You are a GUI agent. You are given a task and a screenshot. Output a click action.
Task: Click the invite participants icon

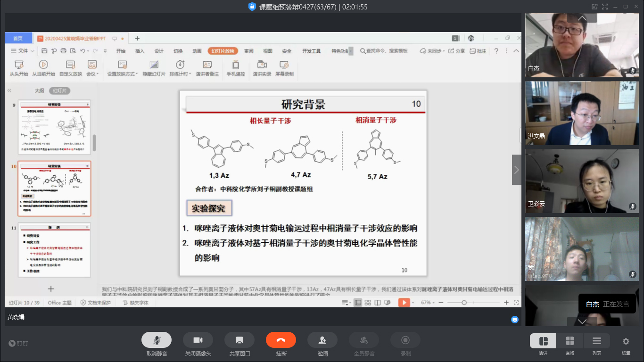click(x=322, y=340)
